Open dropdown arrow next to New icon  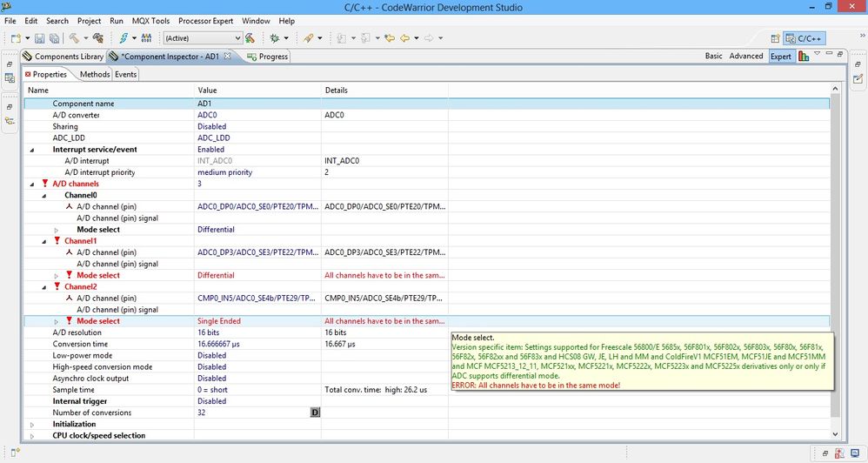coord(27,38)
